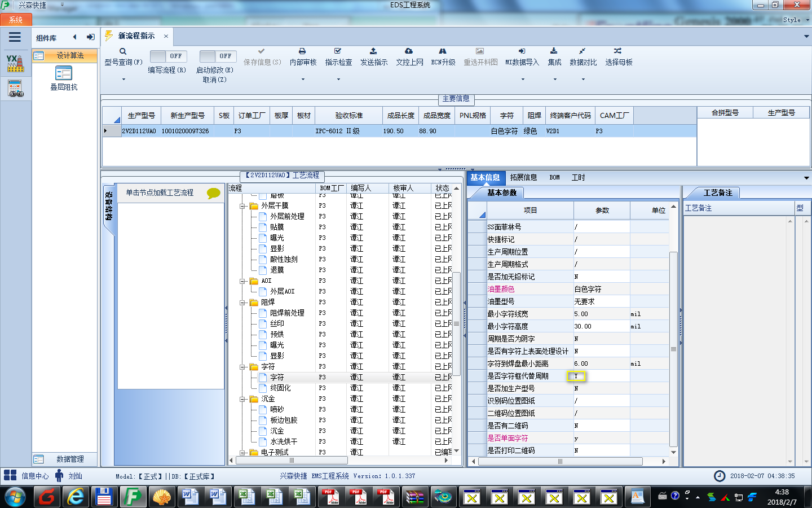Collapse the 电子测试 tree folder
The width and height of the screenshot is (812, 508).
[242, 453]
